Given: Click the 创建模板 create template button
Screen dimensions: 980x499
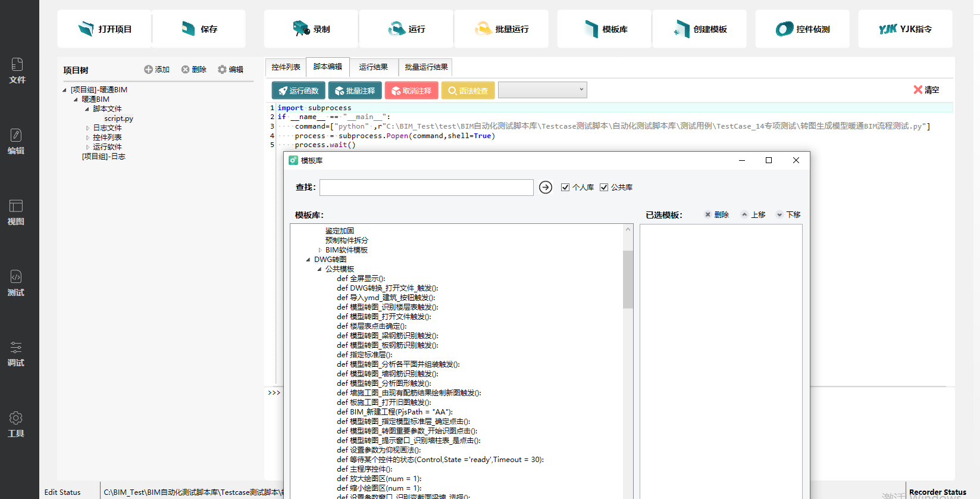Looking at the screenshot, I should (x=699, y=29).
